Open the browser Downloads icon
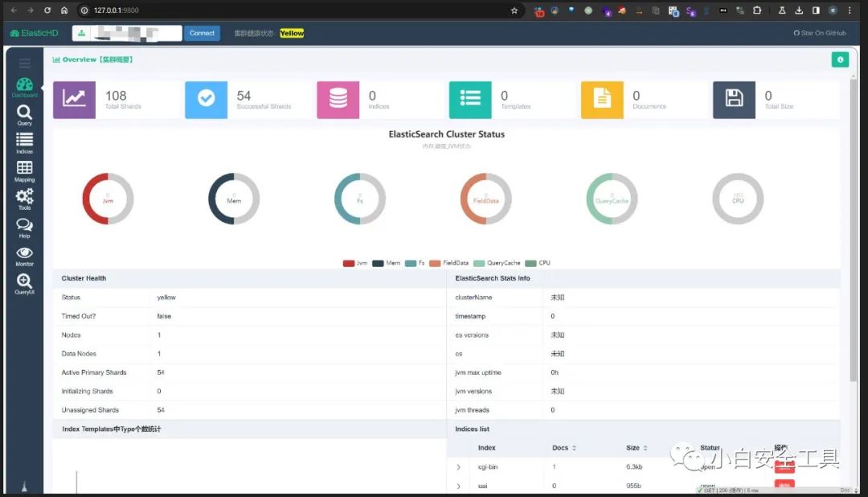This screenshot has height=497, width=868. (799, 10)
